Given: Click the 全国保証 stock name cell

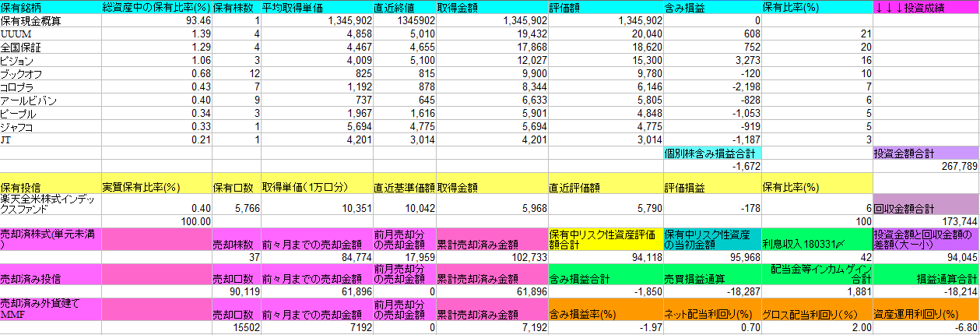Looking at the screenshot, I should tap(51, 48).
